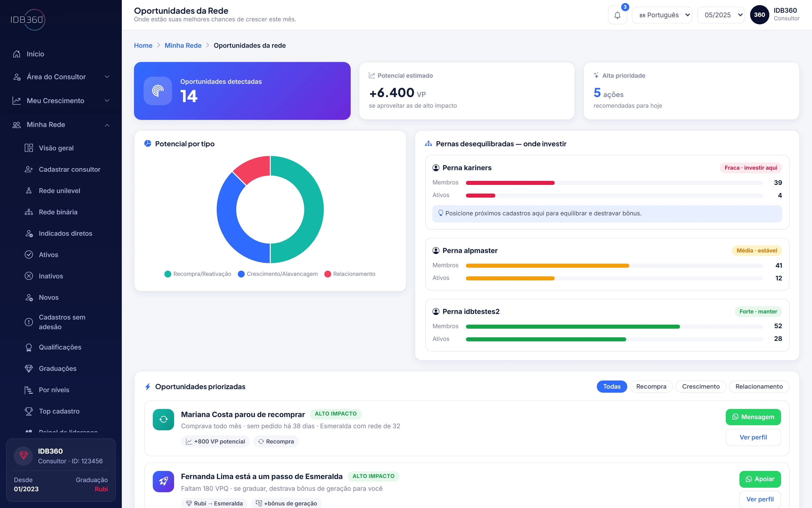Click the recompra refresh icon for Mariana Costa
This screenshot has width=812, height=508.
[163, 419]
